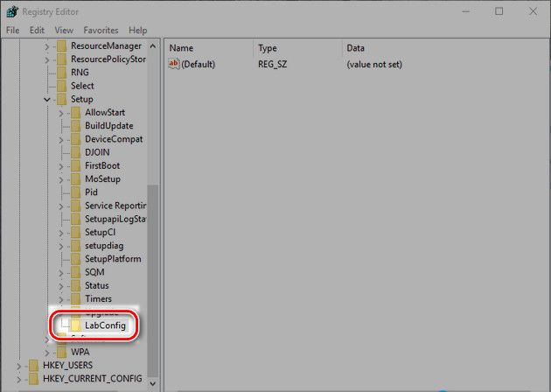Select the setupdiag key

(104, 246)
